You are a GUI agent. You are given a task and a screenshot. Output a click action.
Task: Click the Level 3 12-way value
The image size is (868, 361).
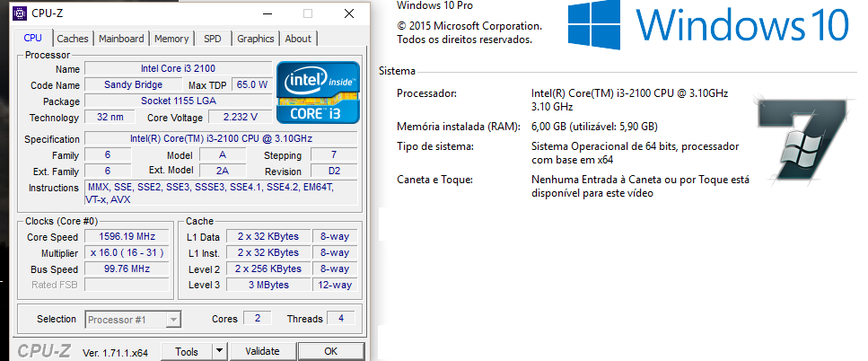[x=335, y=285]
